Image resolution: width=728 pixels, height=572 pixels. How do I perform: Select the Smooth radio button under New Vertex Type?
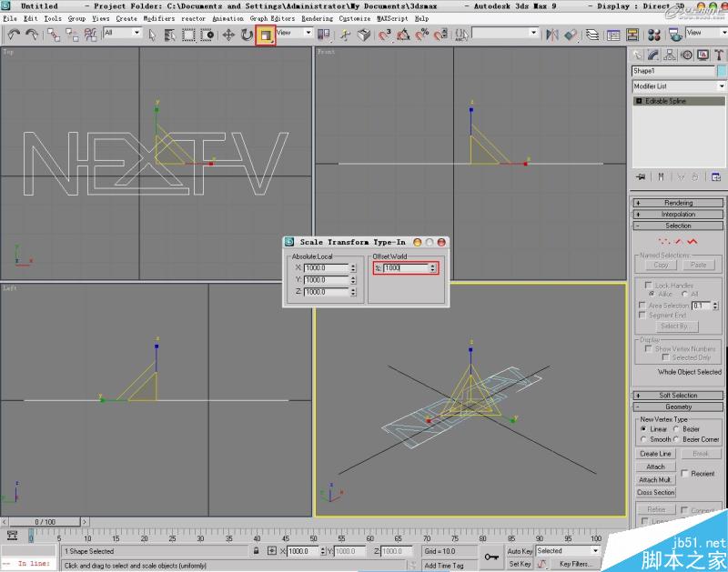644,438
